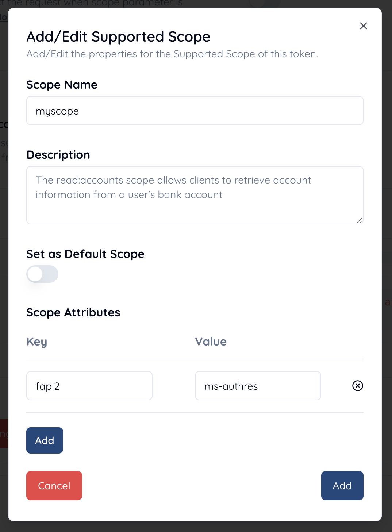Click the Set as Default Scope label
Viewport: 392px width, 532px height.
(85, 254)
